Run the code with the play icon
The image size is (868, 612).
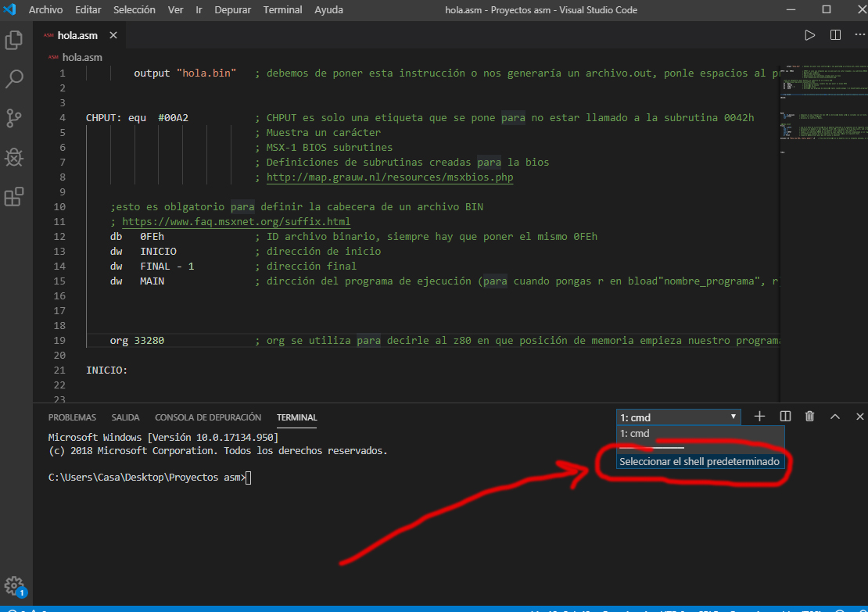[811, 34]
